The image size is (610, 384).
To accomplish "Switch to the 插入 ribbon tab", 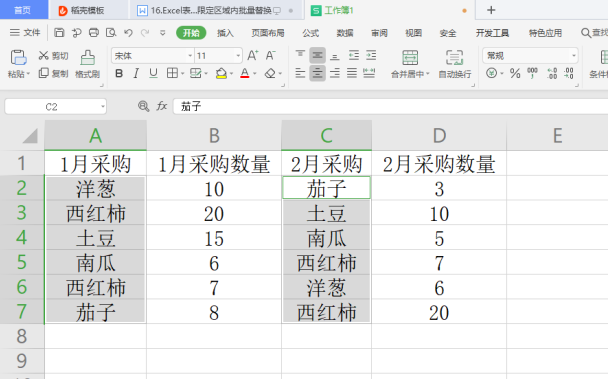I will point(225,33).
